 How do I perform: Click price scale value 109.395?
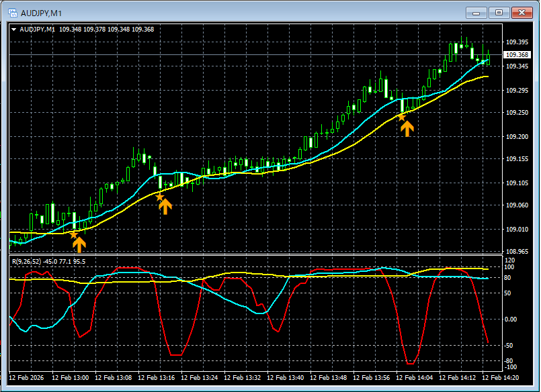pyautogui.click(x=517, y=42)
